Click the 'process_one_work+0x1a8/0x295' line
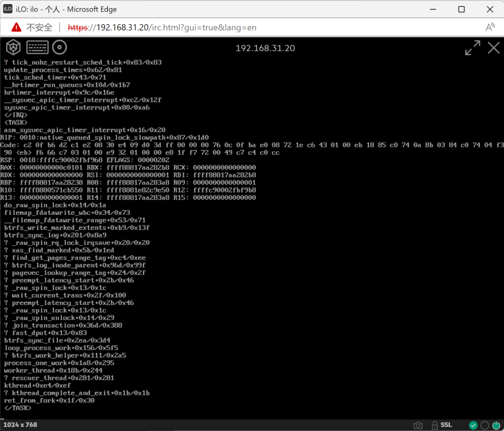Screen dimensions: 504x431 [59, 363]
